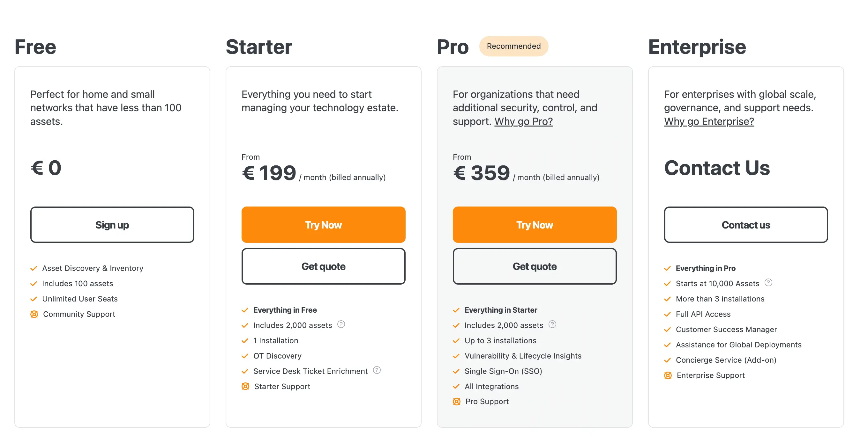868x443 pixels.
Task: Click the Starter Support lifebuoy icon
Action: tap(245, 386)
